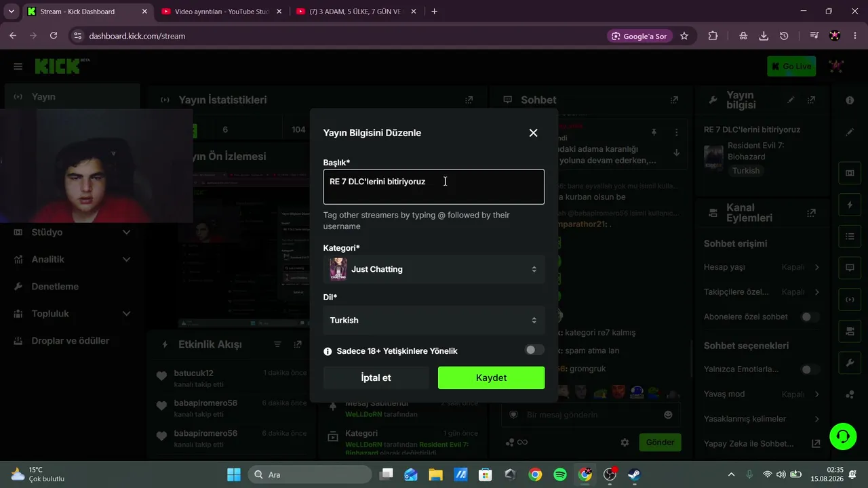Image resolution: width=868 pixels, height=488 pixels.
Task: Open the Yapay Zeka ile Sohbet external link
Action: coord(816,444)
